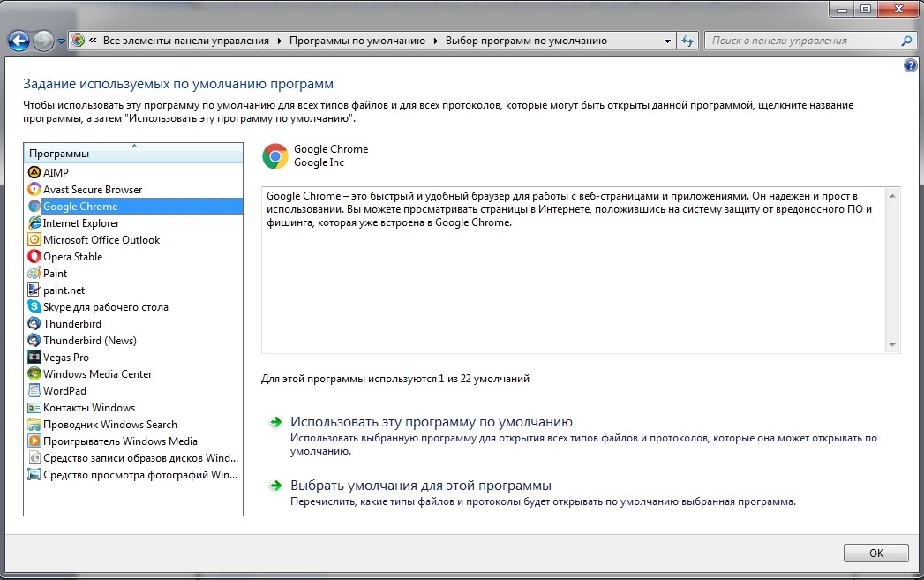Click green arrow next to Использовать эту программу
924x580 pixels.
point(275,422)
